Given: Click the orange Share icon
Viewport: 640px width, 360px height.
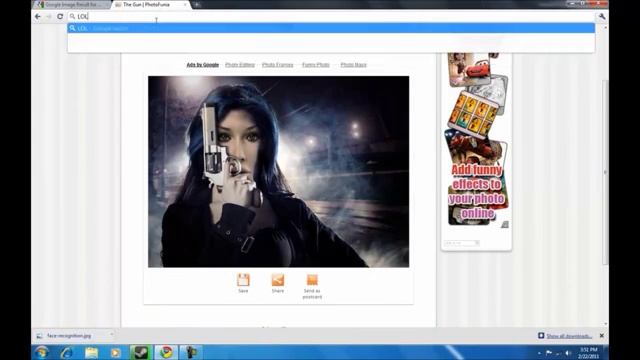Looking at the screenshot, I should tap(278, 280).
